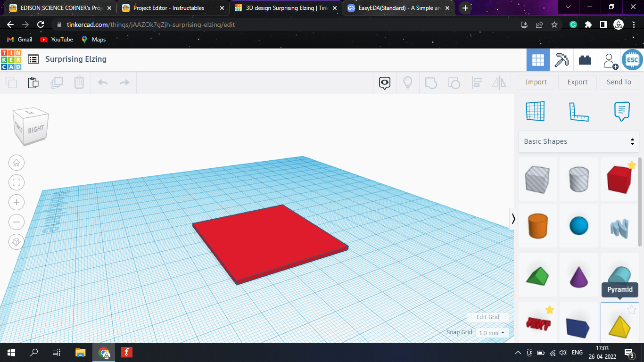Click the Edit Grid button
644x362 pixels.
488,317
